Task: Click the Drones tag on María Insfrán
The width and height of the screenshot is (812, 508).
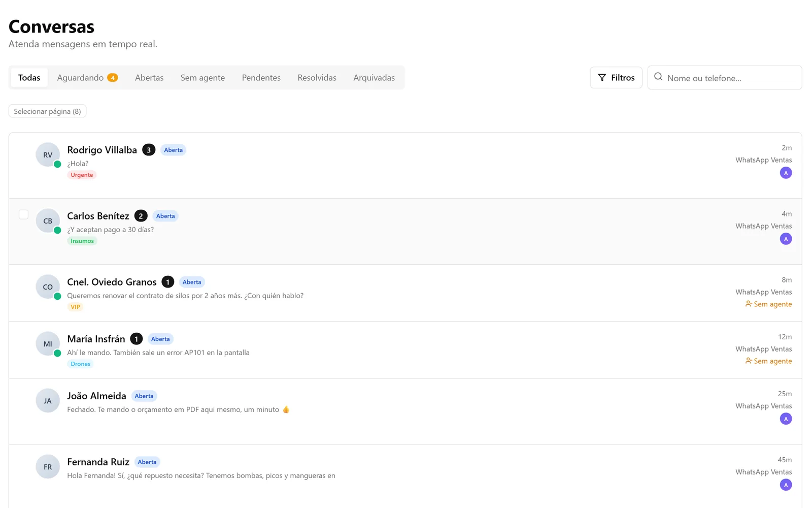Action: [80, 364]
